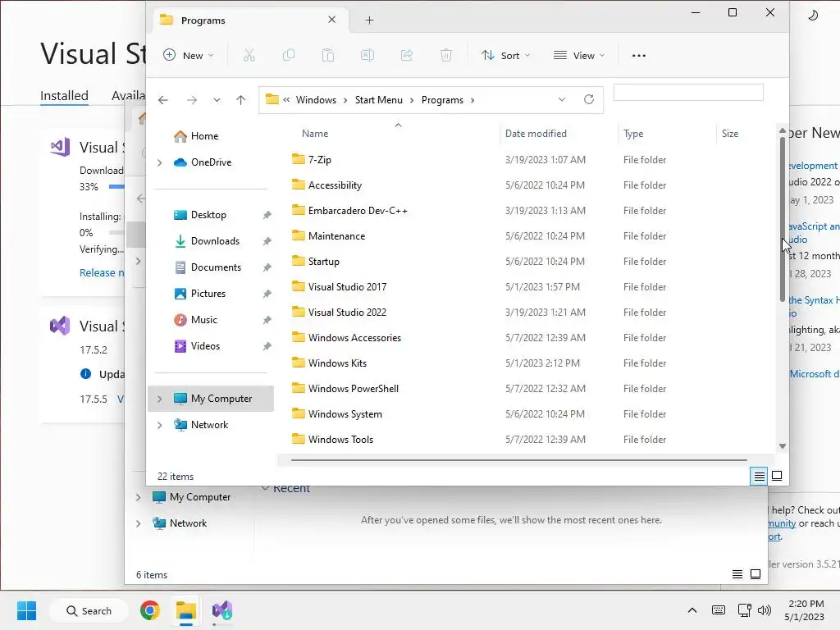Click the Windows Start button

coord(27,610)
